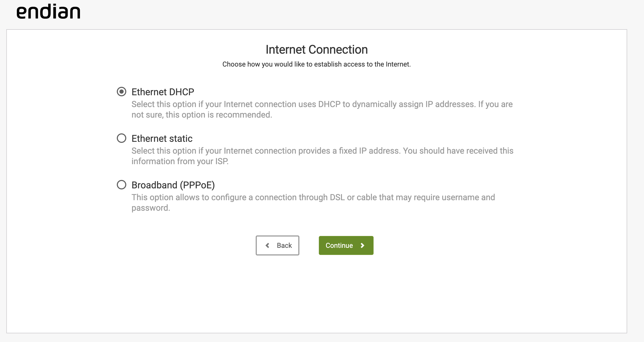Image resolution: width=644 pixels, height=342 pixels.
Task: Click the fixed IP address description paragraph
Action: 322,156
